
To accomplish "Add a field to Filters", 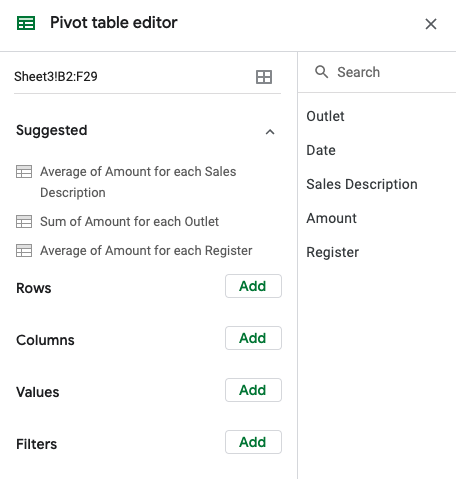I will 253,442.
